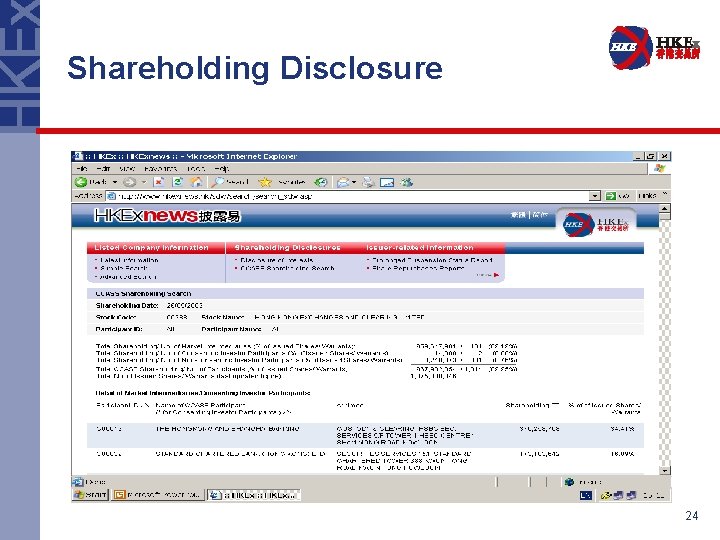The image size is (720, 540).
Task: Open the address bar dropdown list
Action: (x=595, y=196)
